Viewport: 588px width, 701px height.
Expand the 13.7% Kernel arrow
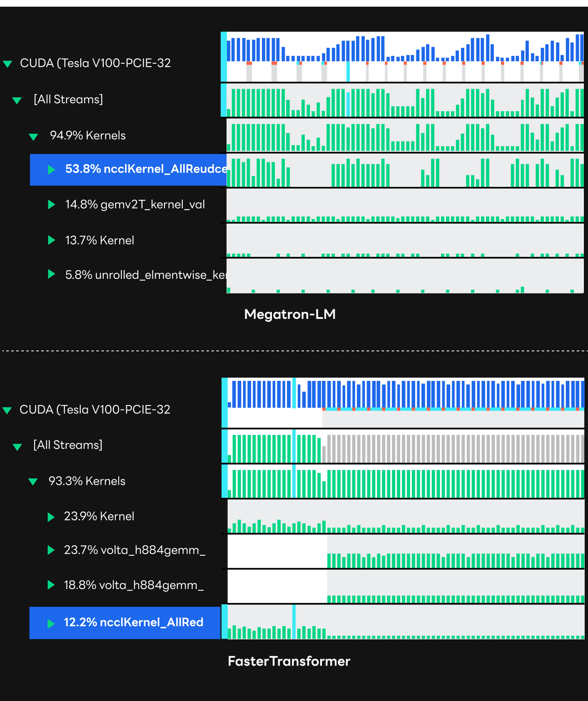pos(52,240)
